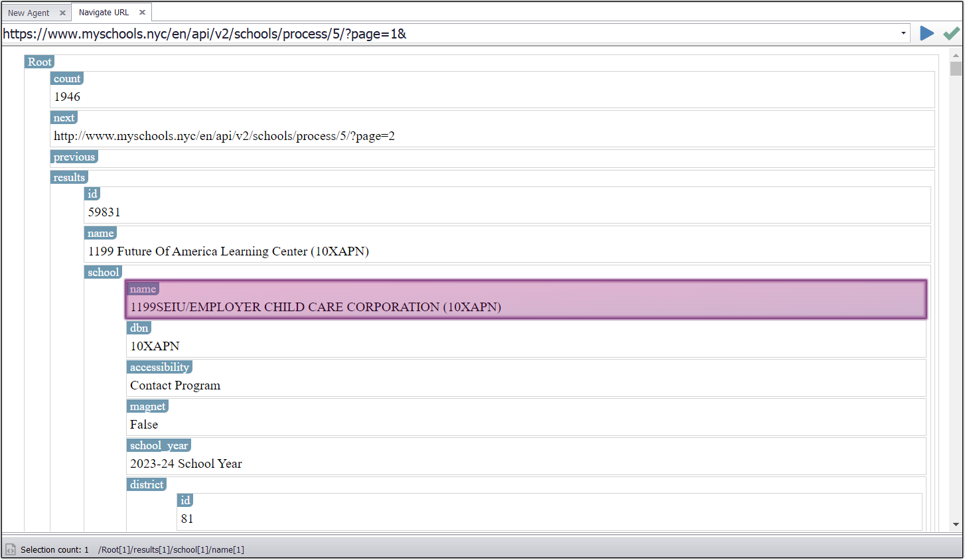Select the count node label
This screenshot has width=965, height=560.
[67, 78]
